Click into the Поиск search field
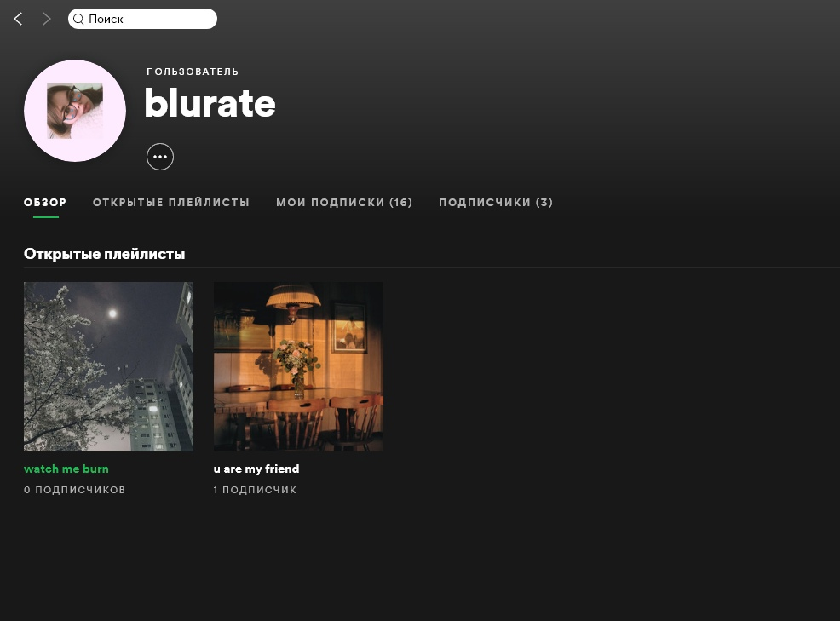840x621 pixels. point(142,19)
